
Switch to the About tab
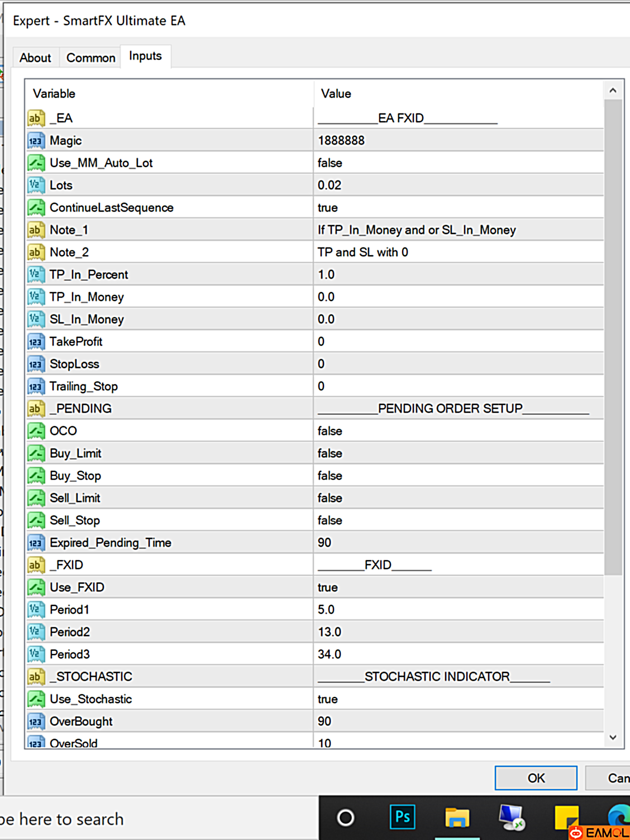35,58
